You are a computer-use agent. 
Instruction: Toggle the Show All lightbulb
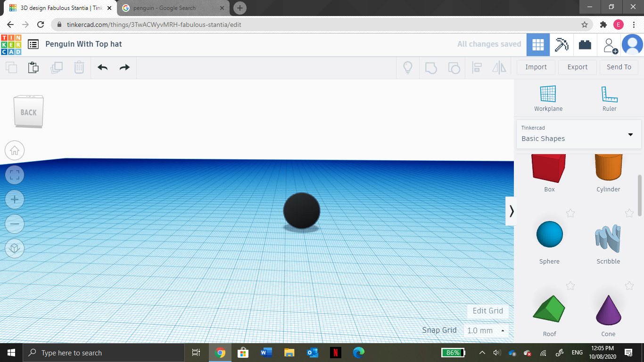pos(408,67)
